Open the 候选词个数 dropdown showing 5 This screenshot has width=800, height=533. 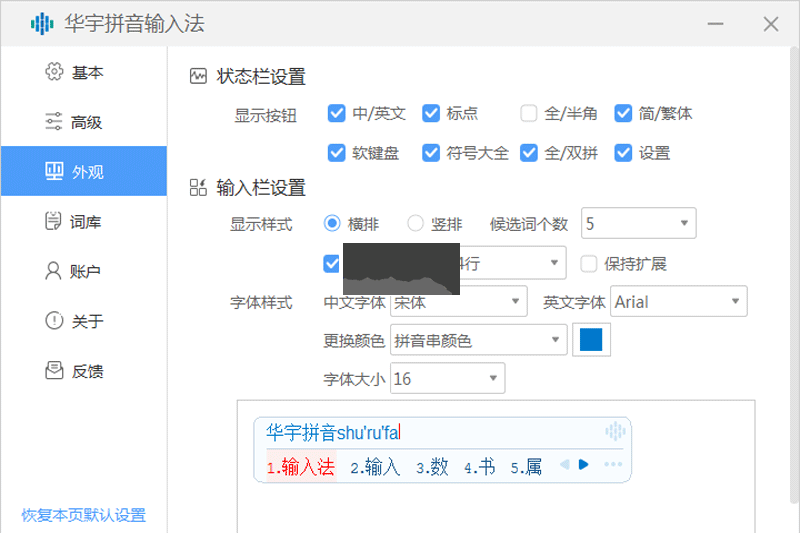[638, 223]
